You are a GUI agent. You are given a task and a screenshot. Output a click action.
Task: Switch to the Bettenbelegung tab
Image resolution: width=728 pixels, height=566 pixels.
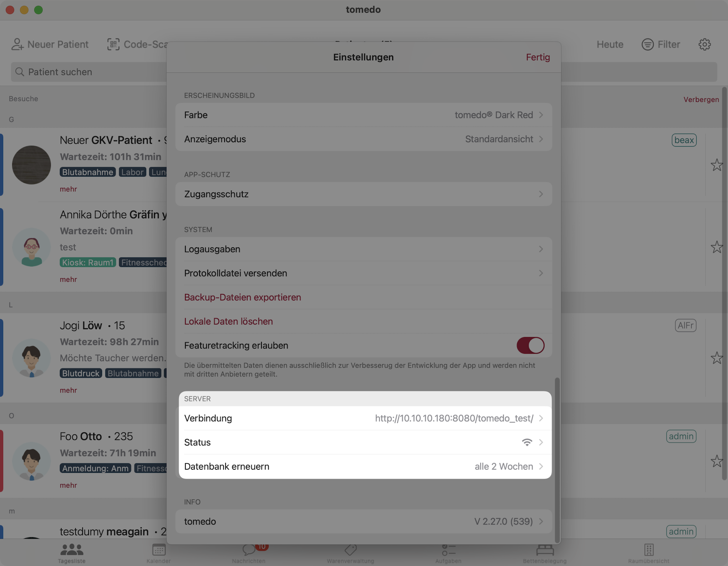point(545,553)
